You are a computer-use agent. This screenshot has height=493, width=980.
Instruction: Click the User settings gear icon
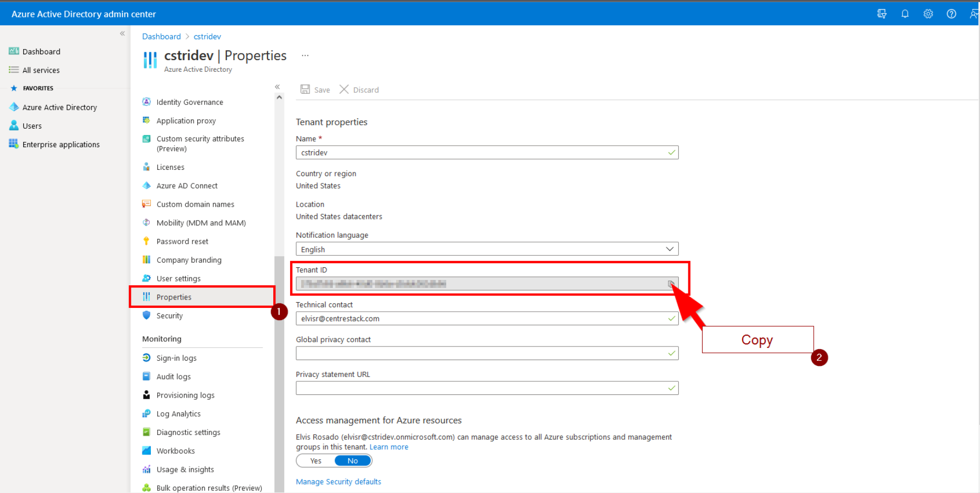point(147,278)
